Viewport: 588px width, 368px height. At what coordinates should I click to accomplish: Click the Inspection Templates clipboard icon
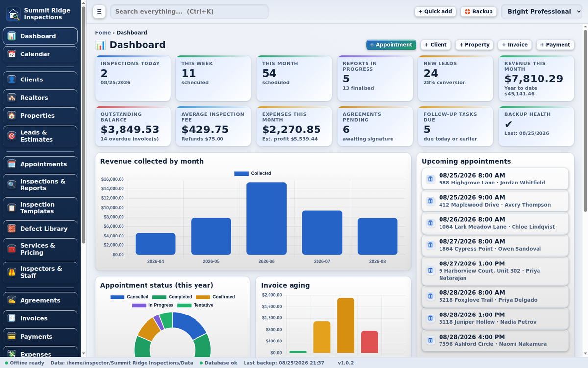click(x=12, y=208)
